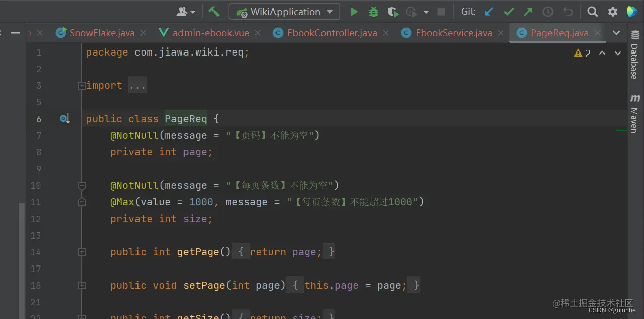Open the Database tool window
The height and width of the screenshot is (319, 644).
(634, 55)
